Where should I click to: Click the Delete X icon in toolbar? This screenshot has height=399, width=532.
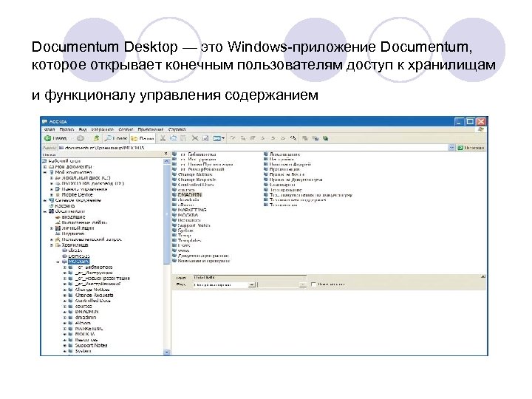tap(195, 138)
